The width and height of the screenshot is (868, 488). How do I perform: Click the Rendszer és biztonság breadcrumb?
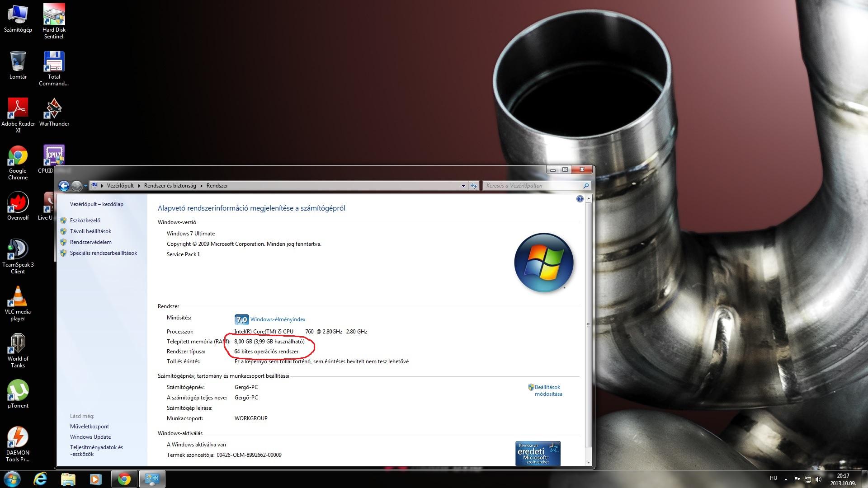(x=170, y=186)
